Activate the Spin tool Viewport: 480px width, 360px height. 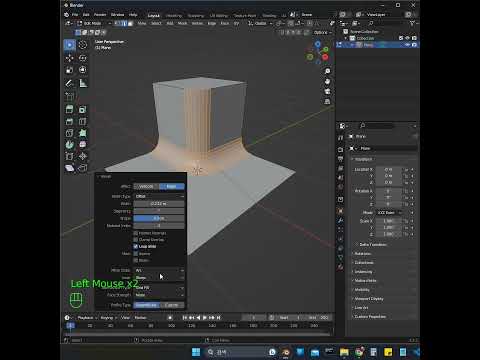[70, 145]
